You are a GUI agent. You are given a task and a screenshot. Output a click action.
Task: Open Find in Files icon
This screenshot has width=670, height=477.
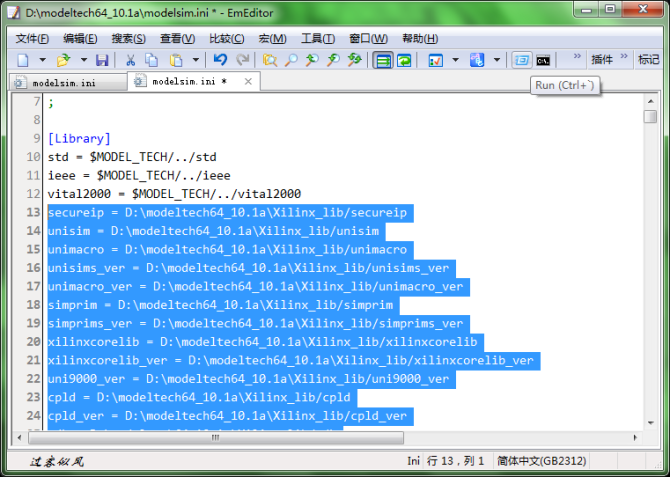tap(270, 60)
